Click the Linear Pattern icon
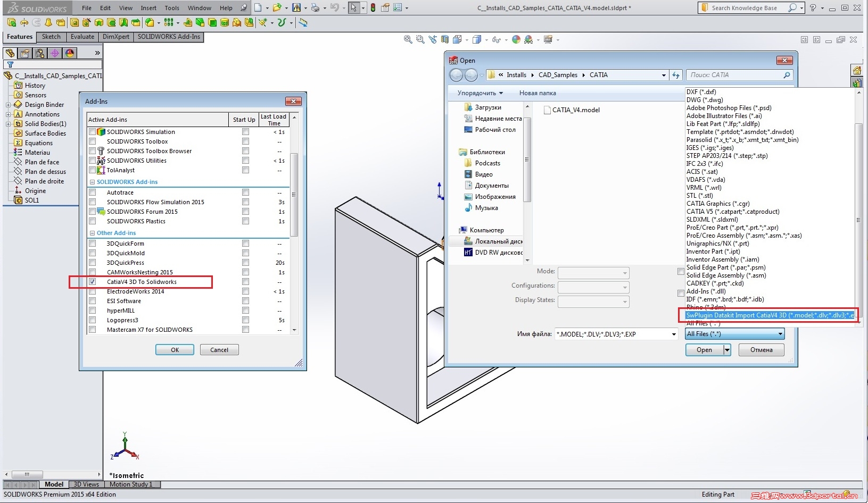Viewport: 868px width, 503px height. click(x=169, y=22)
